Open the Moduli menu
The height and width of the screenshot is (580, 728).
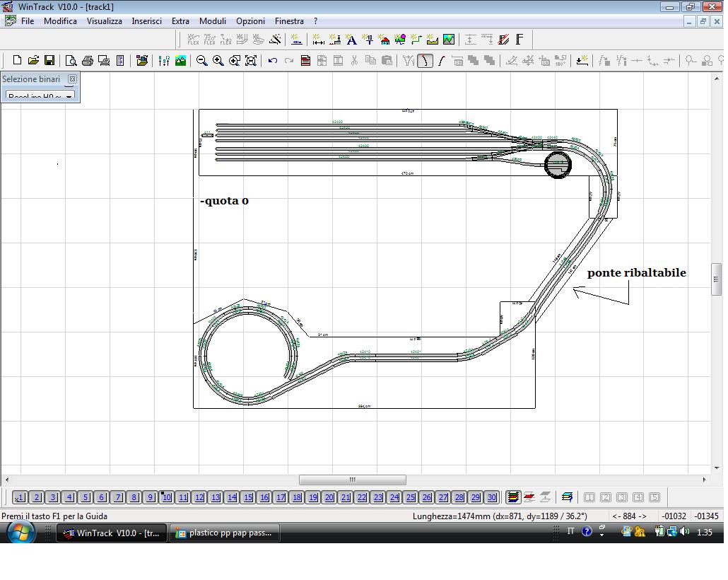click(x=213, y=21)
